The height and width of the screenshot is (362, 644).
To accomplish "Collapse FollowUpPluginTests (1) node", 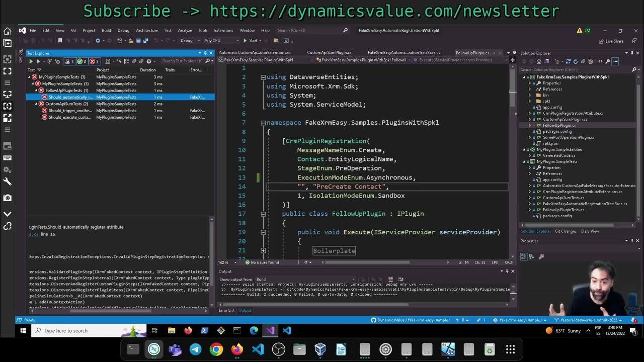I will coord(36,90).
